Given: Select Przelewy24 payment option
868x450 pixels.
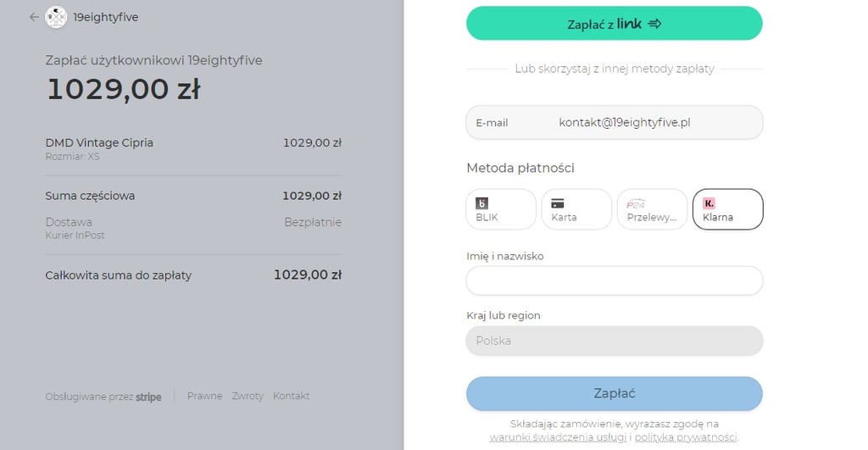Looking at the screenshot, I should pyautogui.click(x=652, y=209).
